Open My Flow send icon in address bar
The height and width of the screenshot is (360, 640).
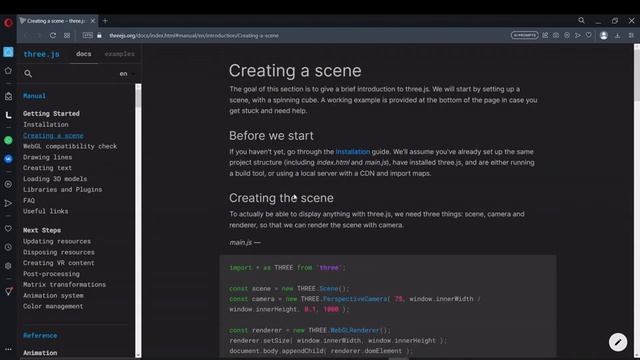tap(578, 36)
